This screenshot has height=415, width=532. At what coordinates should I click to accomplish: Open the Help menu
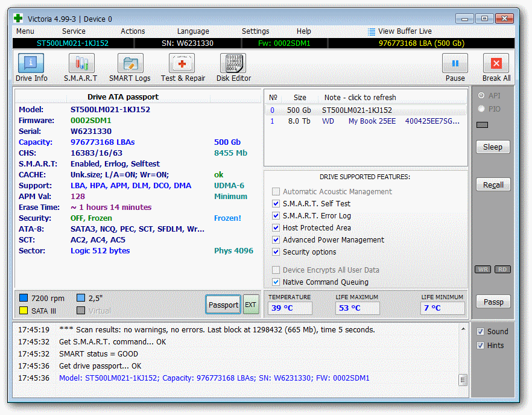(303, 31)
